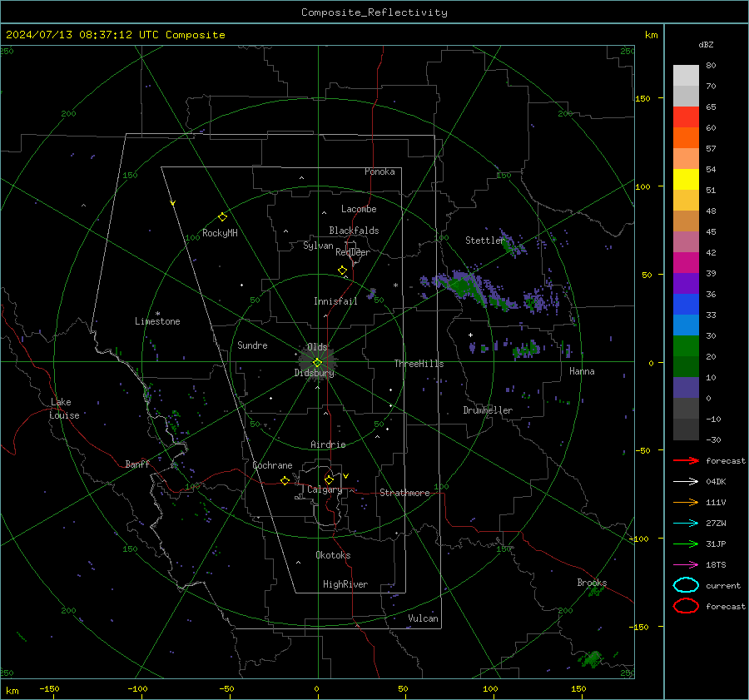Screen dimensions: 749x700
Task: Click the Sylvan label
Action: [318, 246]
